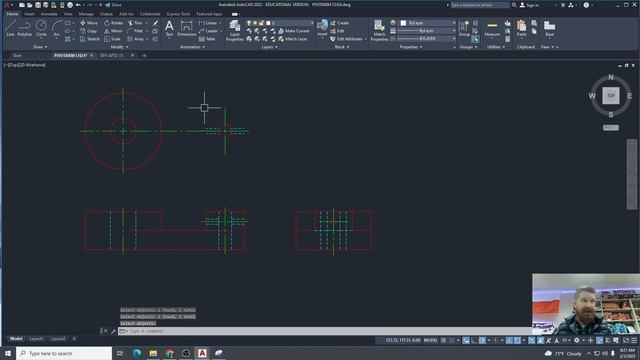The image size is (640, 360).
Task: Expand the Draw panel
Action: point(40,47)
